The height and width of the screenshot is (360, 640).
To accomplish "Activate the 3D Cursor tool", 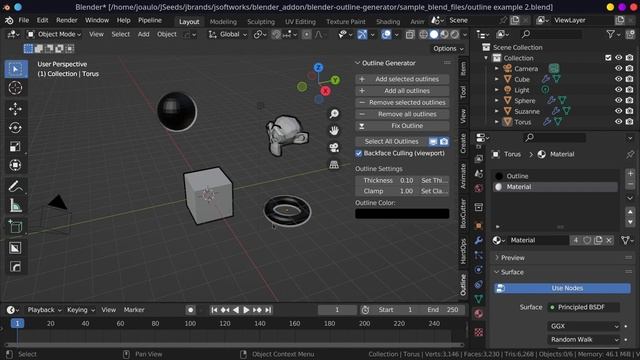I will coord(16,88).
